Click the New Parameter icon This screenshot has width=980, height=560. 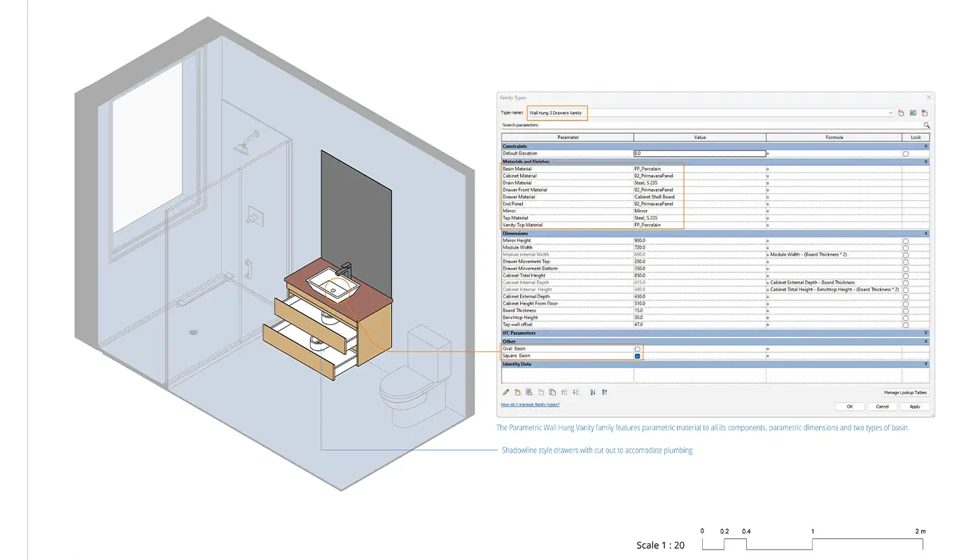click(518, 392)
